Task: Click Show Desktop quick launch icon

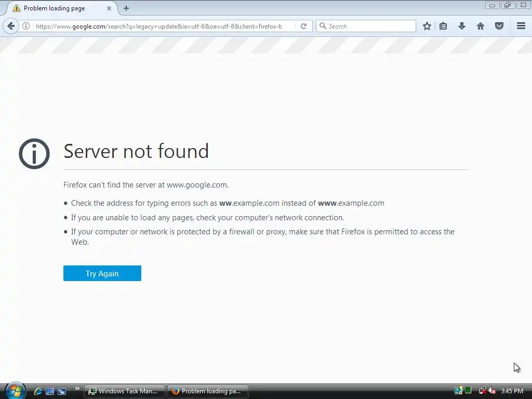Action: [50, 391]
